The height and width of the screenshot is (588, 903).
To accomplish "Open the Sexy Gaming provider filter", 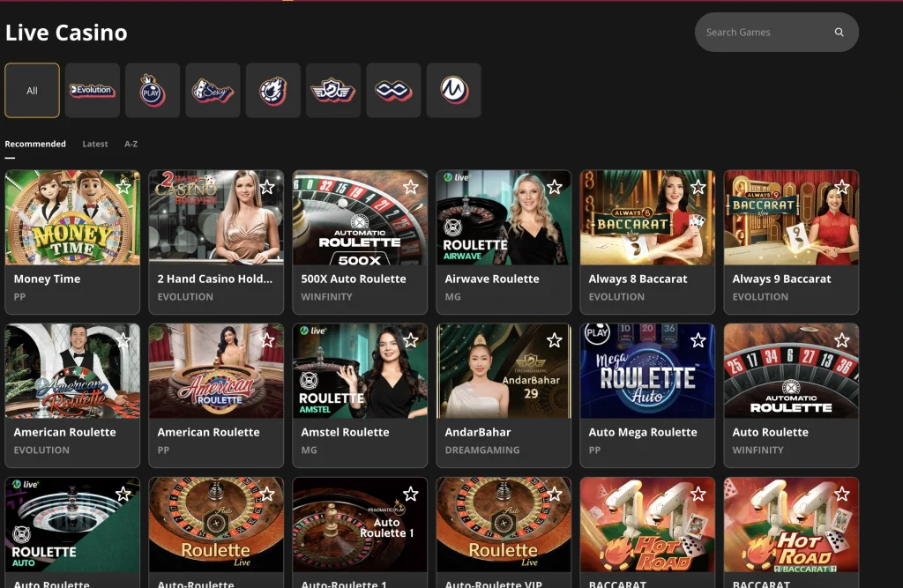I will click(212, 90).
